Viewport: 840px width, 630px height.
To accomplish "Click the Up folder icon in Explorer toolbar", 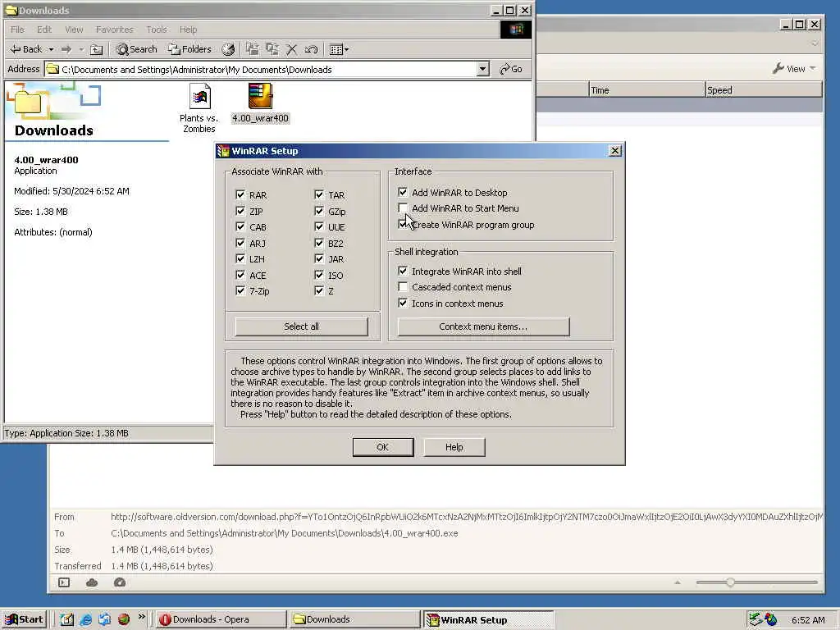I will (x=96, y=49).
